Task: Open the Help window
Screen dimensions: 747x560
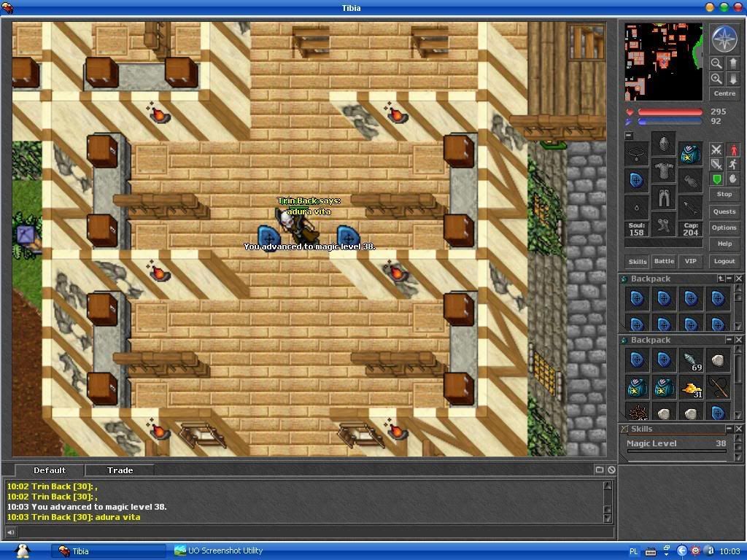Action: pyautogui.click(x=724, y=244)
